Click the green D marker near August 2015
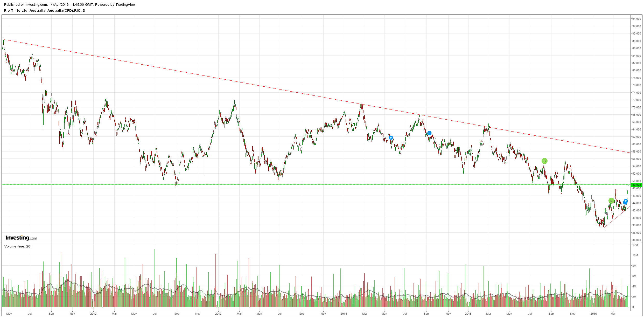This screenshot has height=317, width=644. pyautogui.click(x=544, y=161)
